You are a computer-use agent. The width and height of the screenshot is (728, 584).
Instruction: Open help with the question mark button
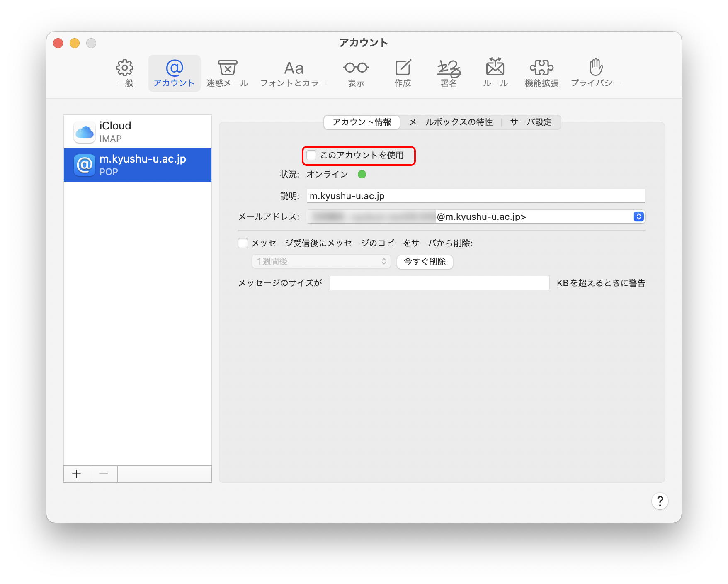coord(660,501)
